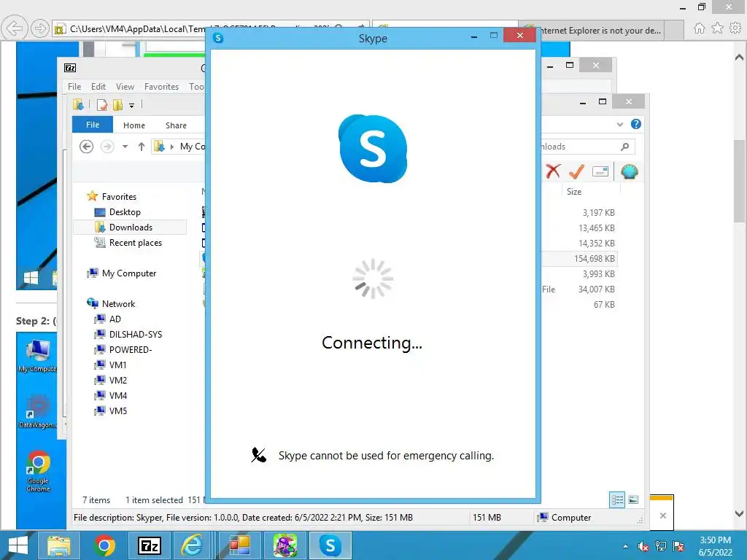Click the Internet Explorer address bar
This screenshot has width=747, height=560.
[x=210, y=29]
